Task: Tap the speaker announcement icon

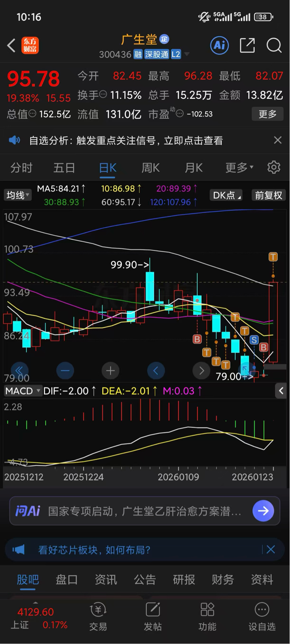Action: point(15,141)
